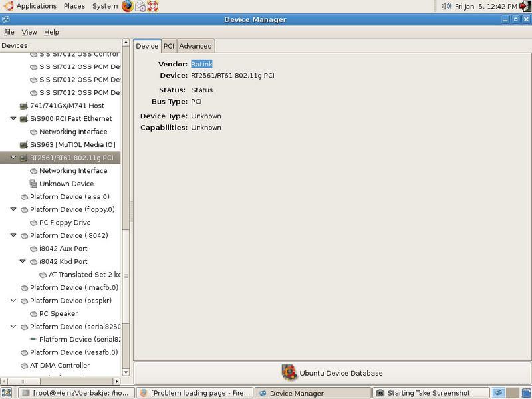Click the Ubuntu logo beside Applications menu
The image size is (532, 399).
coord(8,6)
